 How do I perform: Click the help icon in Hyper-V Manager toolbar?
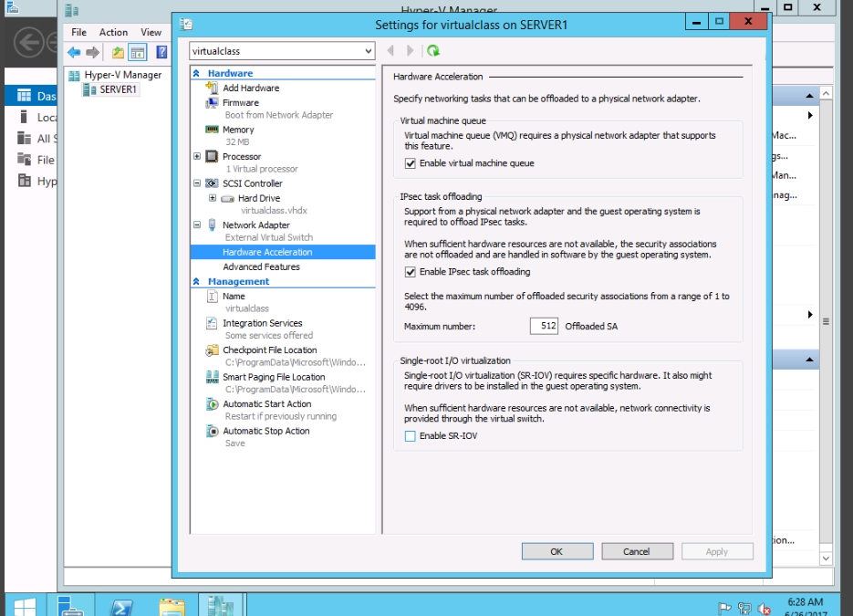click(x=161, y=52)
